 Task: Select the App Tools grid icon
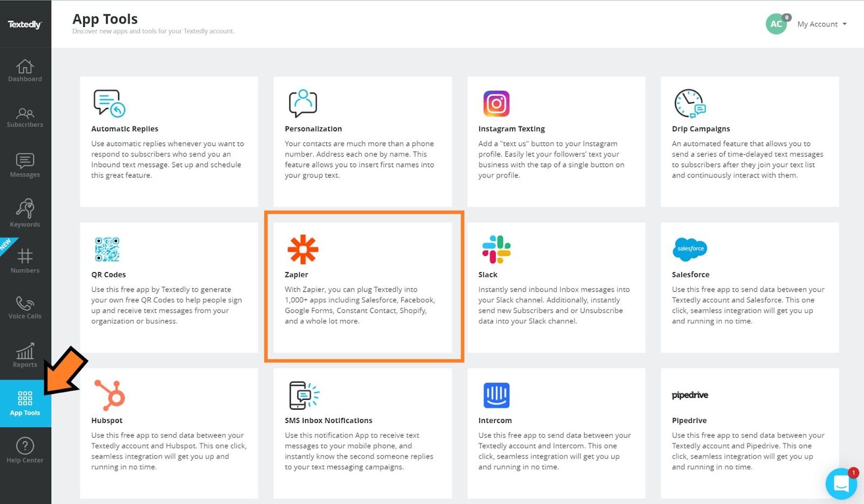pyautogui.click(x=25, y=398)
